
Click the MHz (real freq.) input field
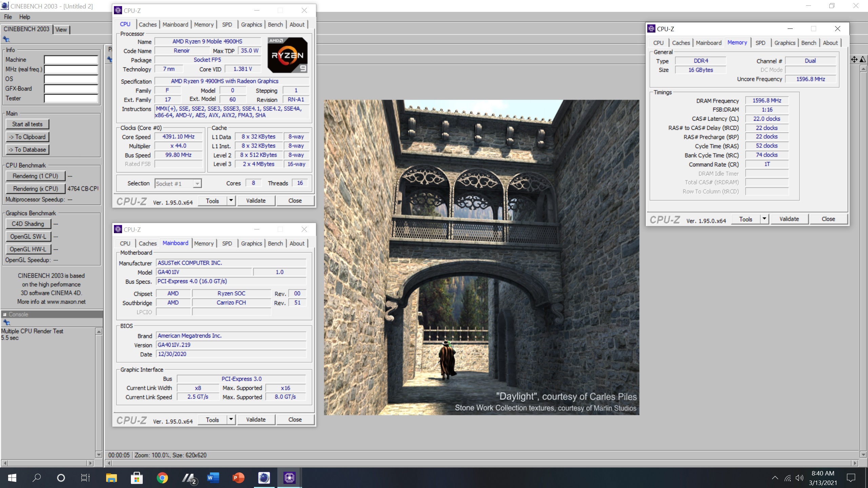[x=71, y=69]
